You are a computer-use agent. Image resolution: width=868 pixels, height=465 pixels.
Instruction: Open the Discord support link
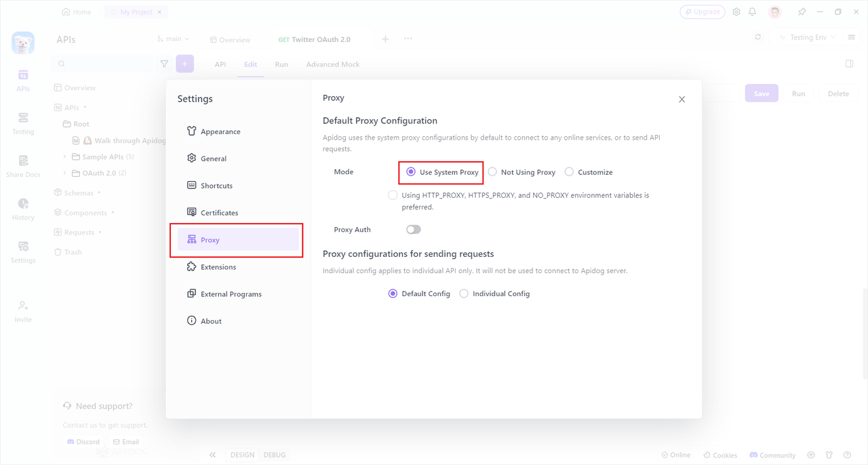pyautogui.click(x=83, y=442)
